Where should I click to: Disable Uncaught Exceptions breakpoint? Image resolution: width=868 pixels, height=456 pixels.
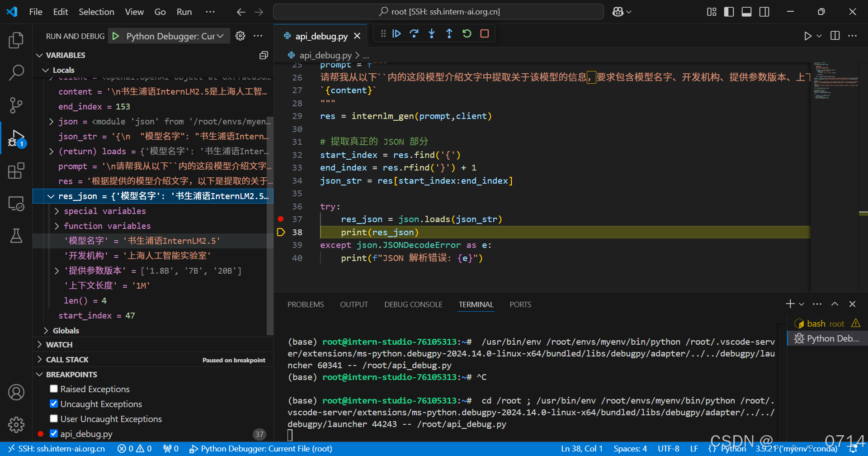click(x=54, y=404)
